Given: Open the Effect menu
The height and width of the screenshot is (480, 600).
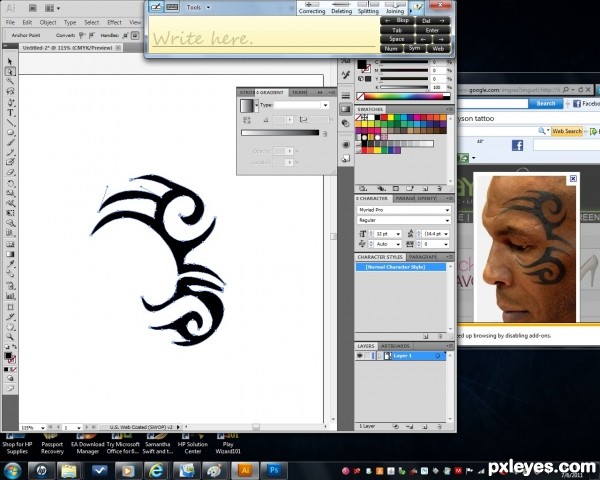Looking at the screenshot, I should pyautogui.click(x=114, y=23).
